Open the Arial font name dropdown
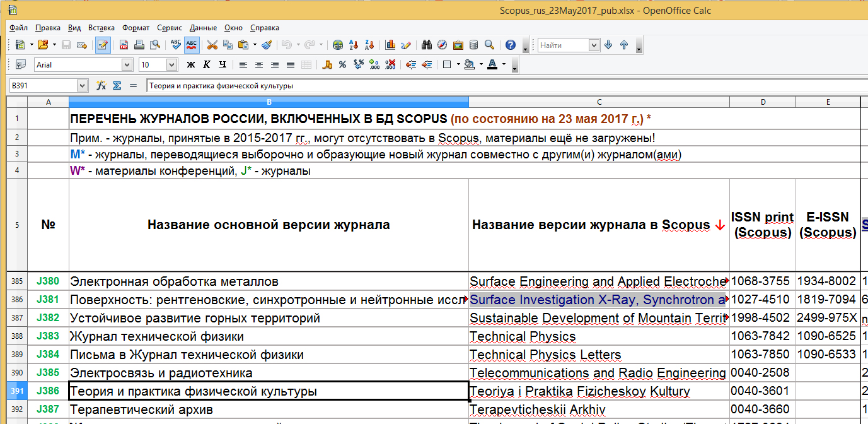The width and height of the screenshot is (868, 424). point(127,64)
